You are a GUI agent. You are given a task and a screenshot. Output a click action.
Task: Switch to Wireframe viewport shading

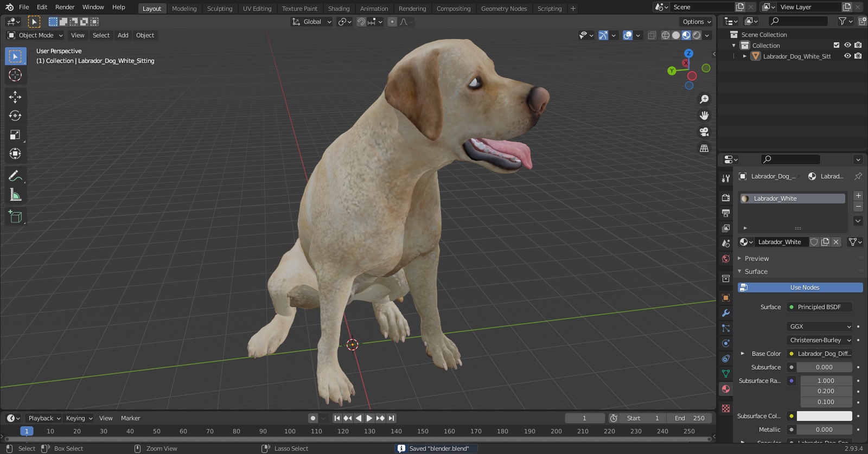[x=665, y=35]
